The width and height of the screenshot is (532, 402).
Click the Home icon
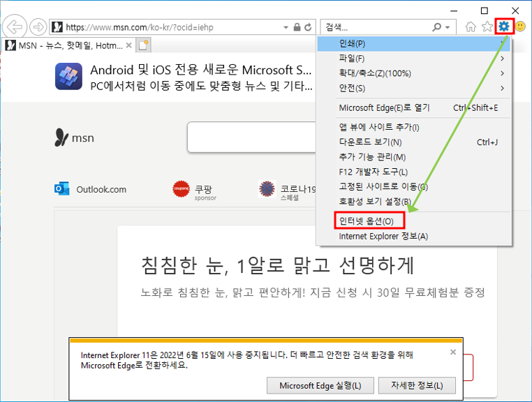coord(471,27)
